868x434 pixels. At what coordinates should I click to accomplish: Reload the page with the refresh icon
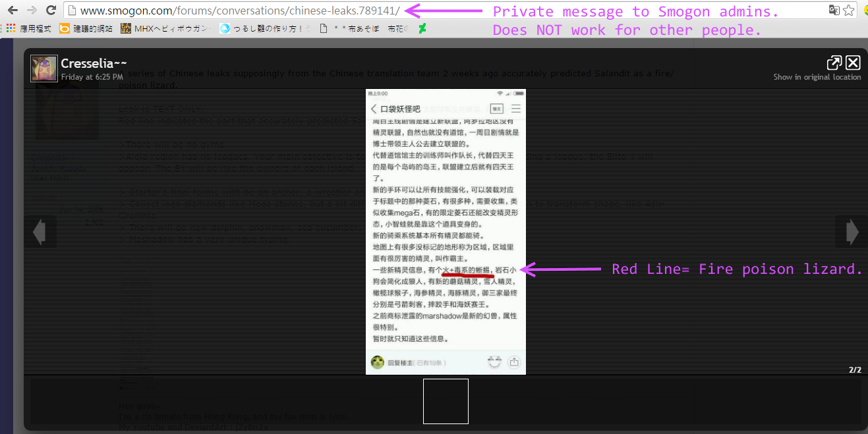pyautogui.click(x=51, y=11)
